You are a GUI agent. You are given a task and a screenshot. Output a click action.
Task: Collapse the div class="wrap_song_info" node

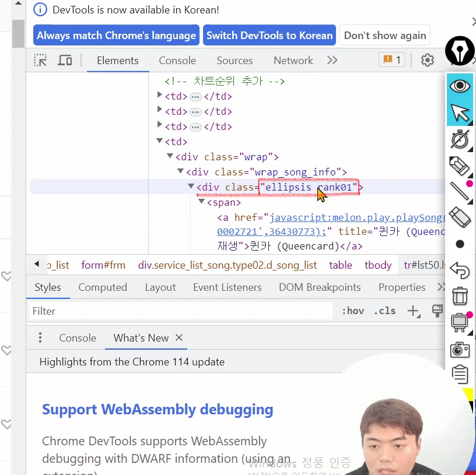pyautogui.click(x=181, y=171)
